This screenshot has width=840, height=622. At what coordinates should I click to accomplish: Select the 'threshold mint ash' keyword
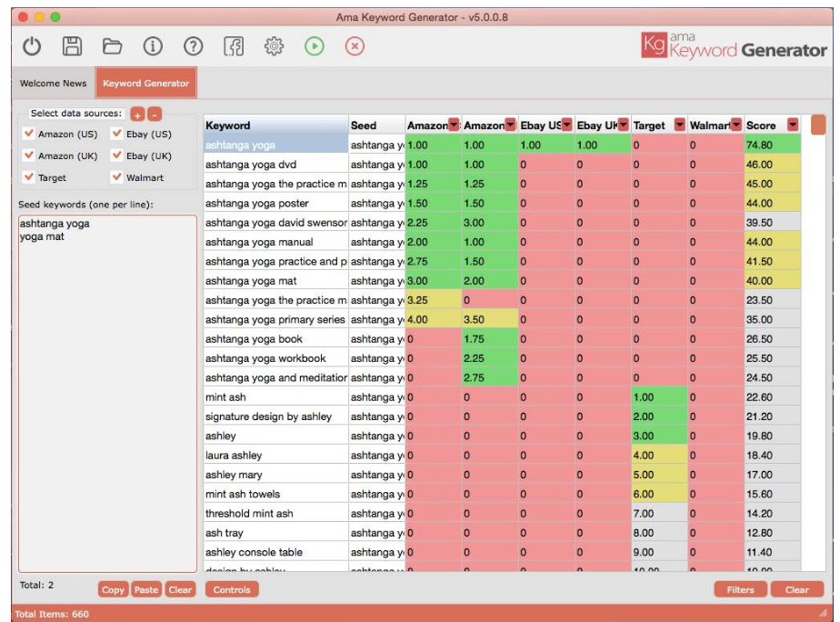coord(275,513)
